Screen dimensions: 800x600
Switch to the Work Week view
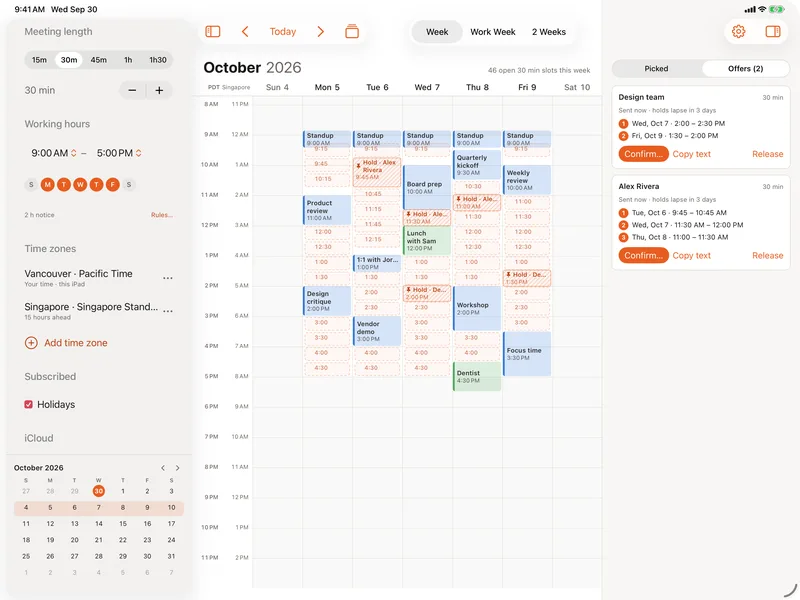493,32
